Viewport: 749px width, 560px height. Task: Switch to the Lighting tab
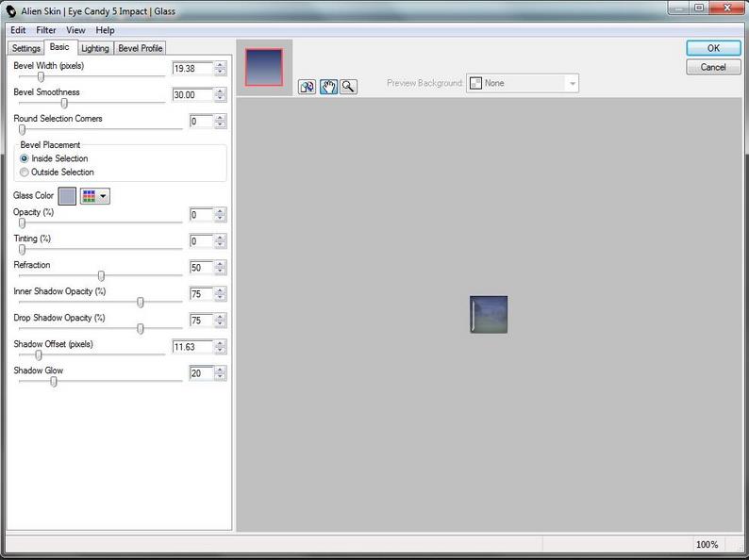tap(95, 48)
